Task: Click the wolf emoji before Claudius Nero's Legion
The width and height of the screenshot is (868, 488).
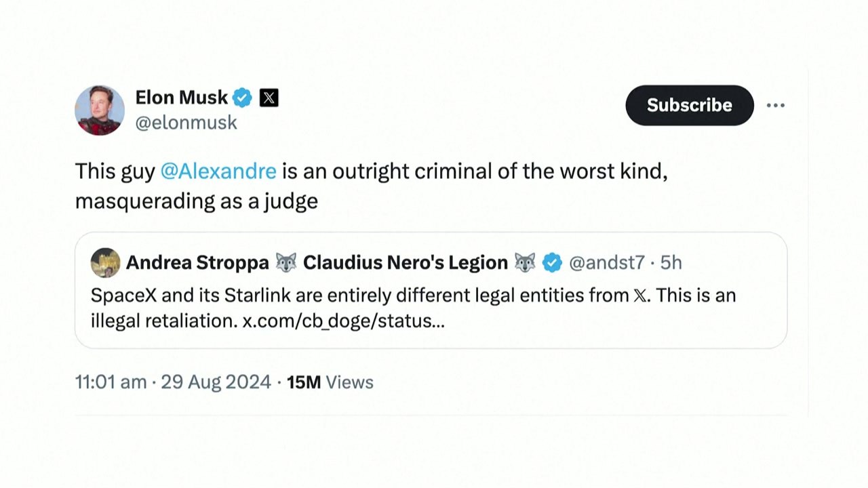Action: click(x=286, y=263)
